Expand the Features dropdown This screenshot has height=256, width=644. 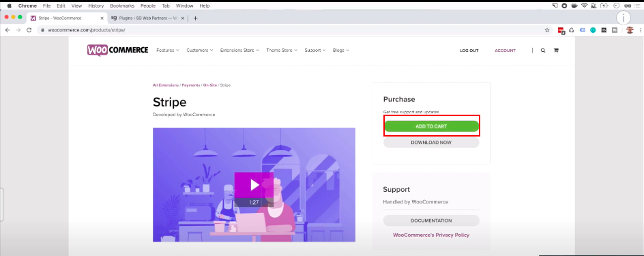tap(168, 50)
